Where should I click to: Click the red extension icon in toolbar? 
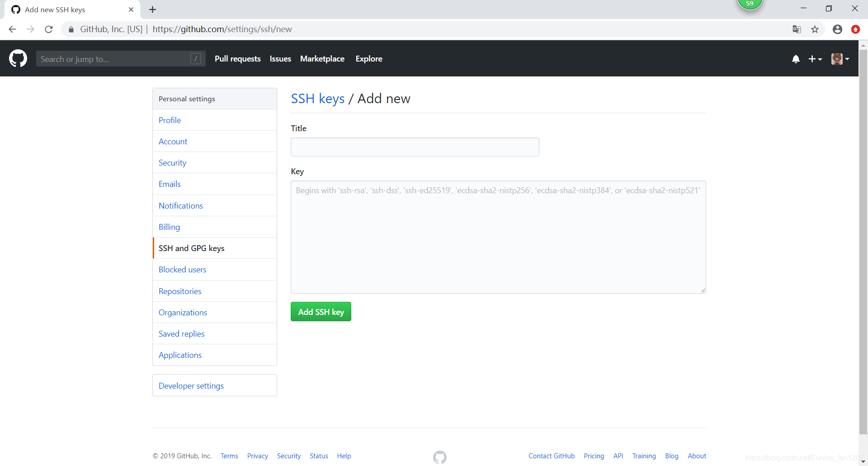pos(855,29)
